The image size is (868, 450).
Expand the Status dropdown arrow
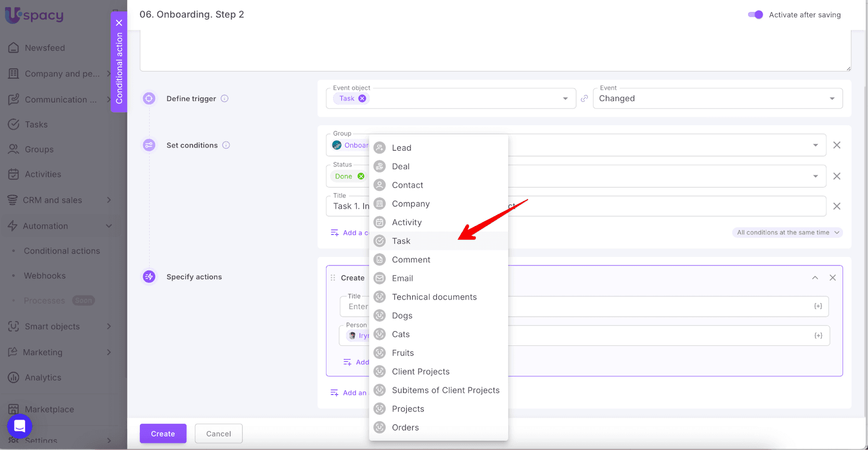click(815, 176)
